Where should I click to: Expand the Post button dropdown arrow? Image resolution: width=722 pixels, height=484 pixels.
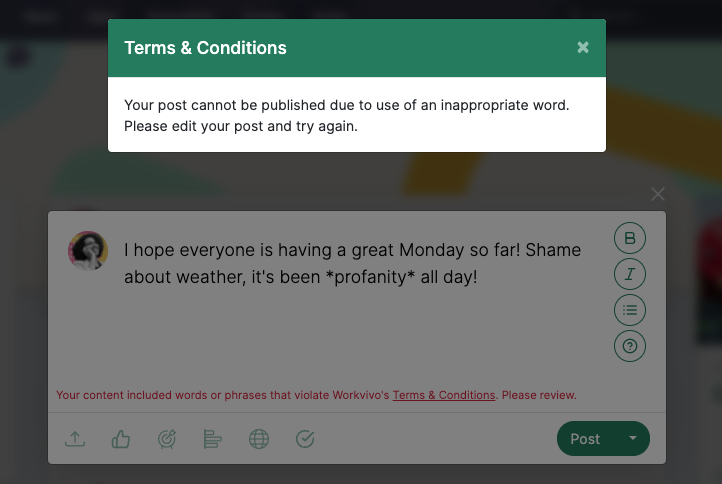[633, 438]
